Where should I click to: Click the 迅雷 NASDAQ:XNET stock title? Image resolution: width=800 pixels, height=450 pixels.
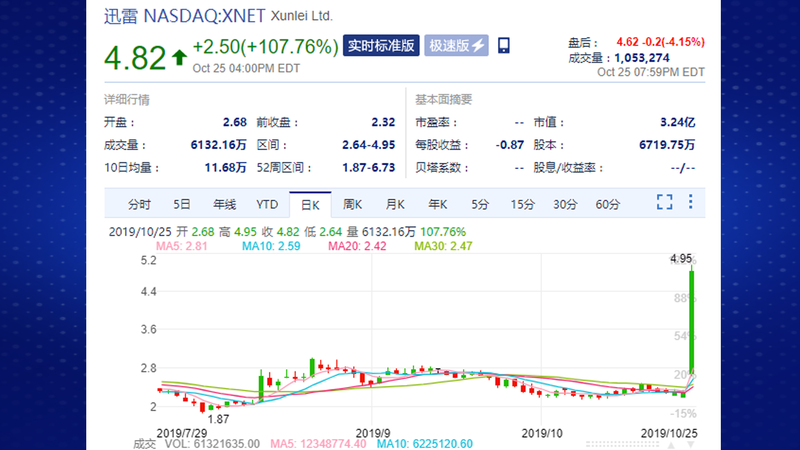(x=185, y=16)
